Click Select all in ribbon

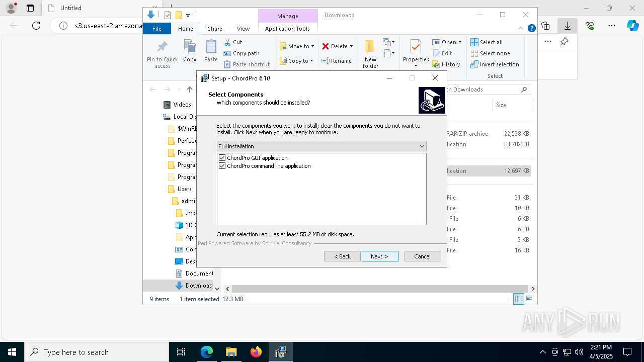(487, 42)
